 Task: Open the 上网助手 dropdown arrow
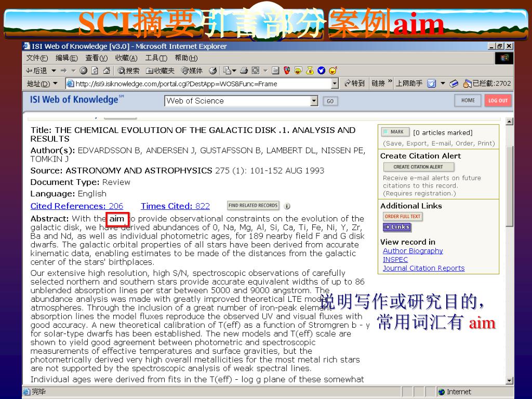click(443, 84)
